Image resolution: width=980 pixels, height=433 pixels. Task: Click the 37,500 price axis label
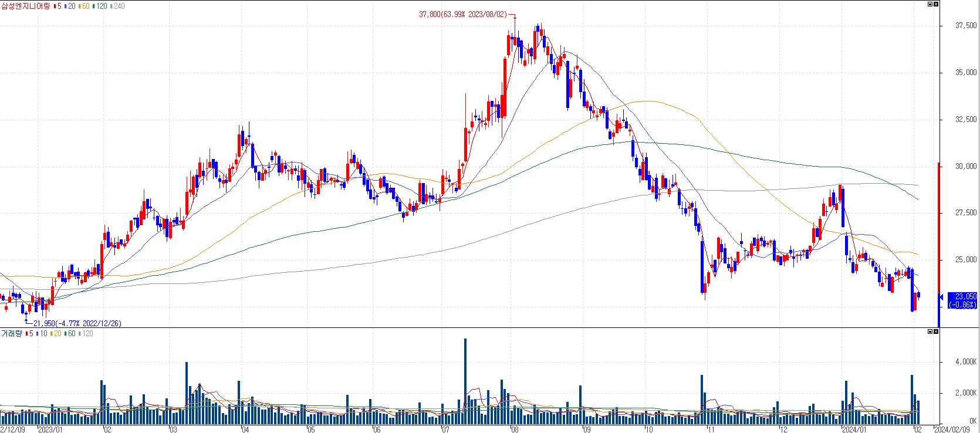pyautogui.click(x=966, y=26)
